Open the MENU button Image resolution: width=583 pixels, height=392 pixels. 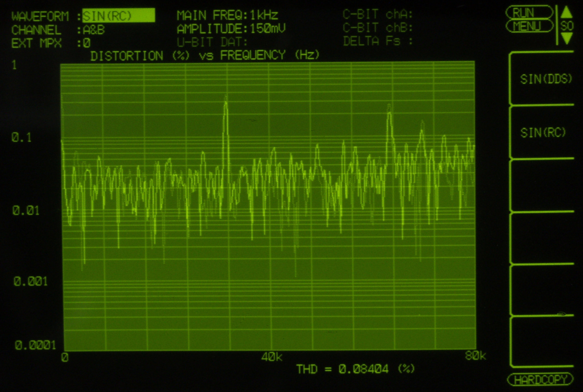pyautogui.click(x=529, y=26)
